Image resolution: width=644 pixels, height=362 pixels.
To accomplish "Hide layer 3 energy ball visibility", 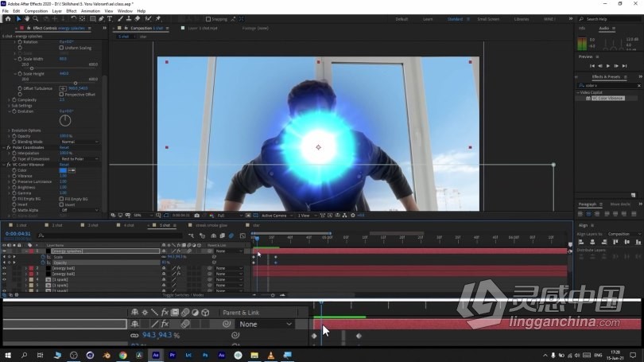I will pos(4,274).
